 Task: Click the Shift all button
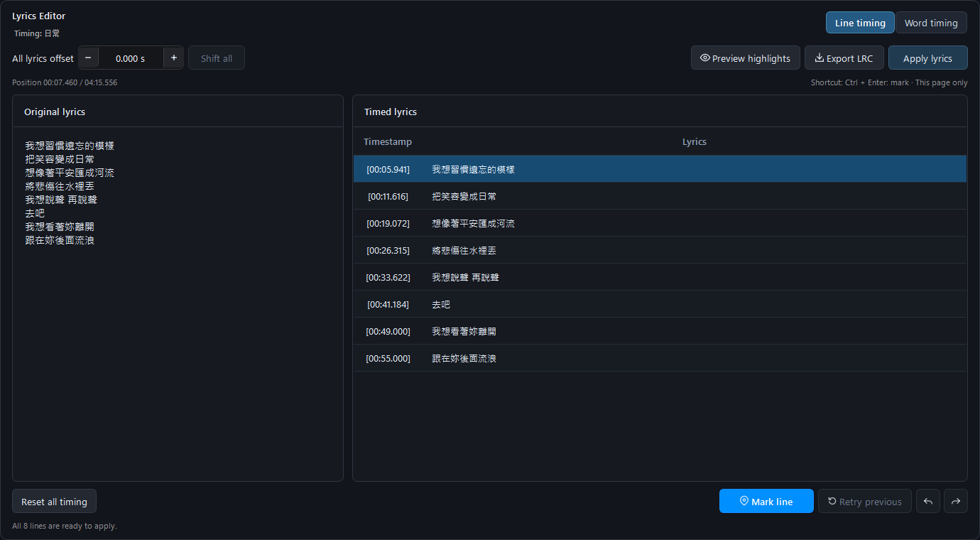[x=217, y=58]
